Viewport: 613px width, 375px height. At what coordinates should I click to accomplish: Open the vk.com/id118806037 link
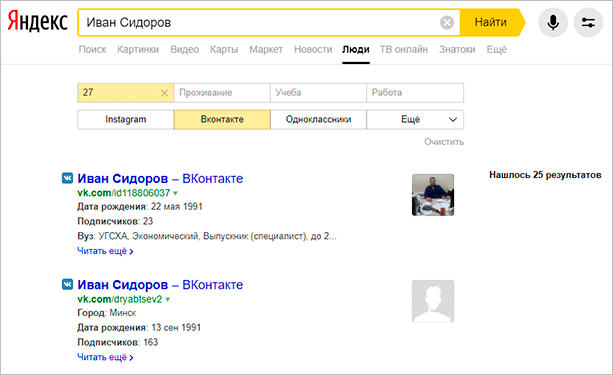pyautogui.click(x=124, y=193)
